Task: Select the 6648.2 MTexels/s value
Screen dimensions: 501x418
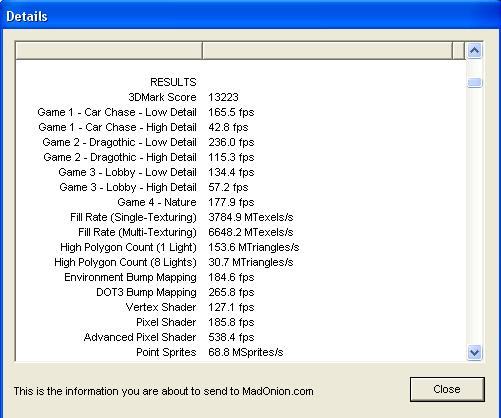Action: (x=251, y=232)
